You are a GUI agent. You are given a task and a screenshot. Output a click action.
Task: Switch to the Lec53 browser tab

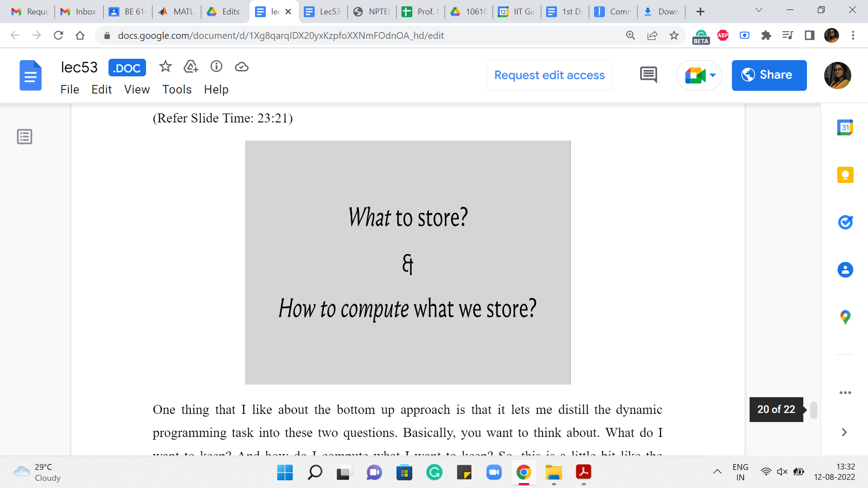coord(323,12)
